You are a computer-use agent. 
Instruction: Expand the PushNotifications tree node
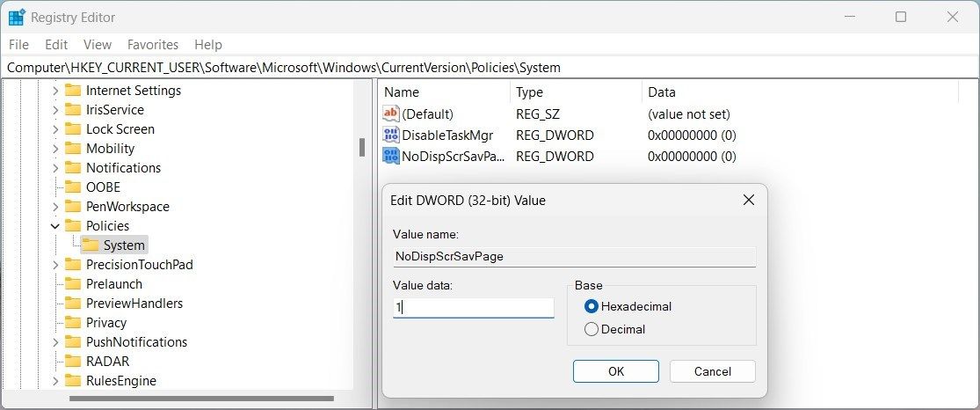[x=55, y=342]
